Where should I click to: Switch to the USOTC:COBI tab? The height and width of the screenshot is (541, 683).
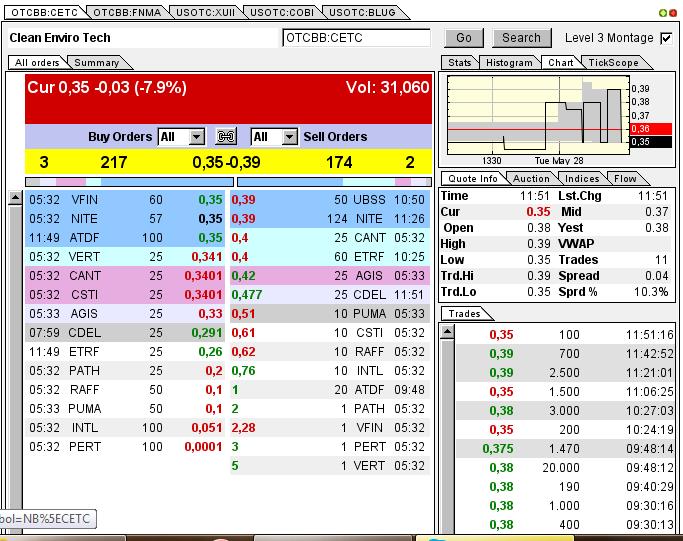pyautogui.click(x=282, y=12)
